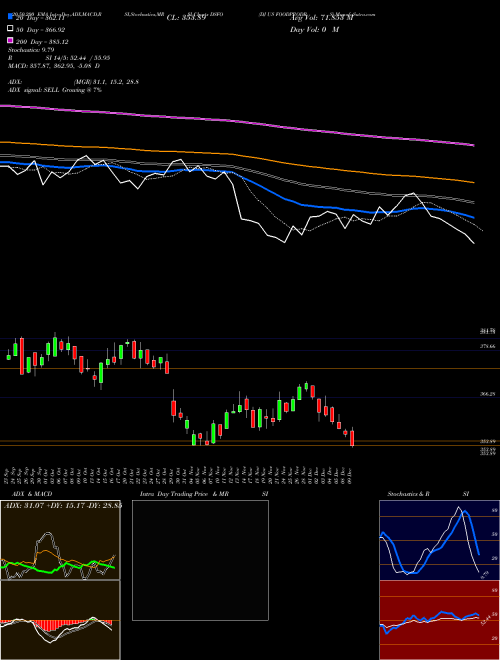This screenshot has height=660, width=500.
Task: Click the last red candlestick at chart end
Action: coord(352,438)
